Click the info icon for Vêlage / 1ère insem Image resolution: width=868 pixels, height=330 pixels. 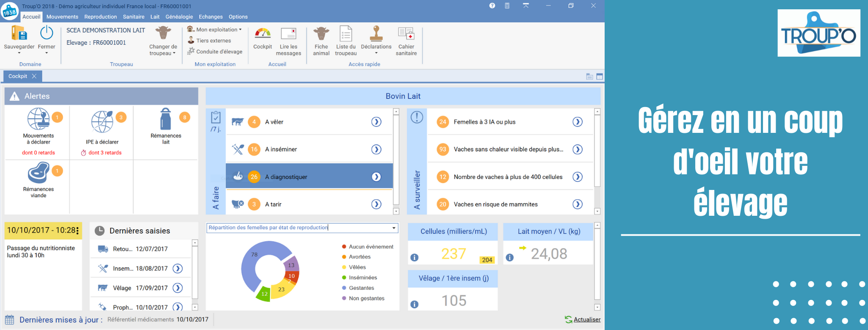click(415, 304)
